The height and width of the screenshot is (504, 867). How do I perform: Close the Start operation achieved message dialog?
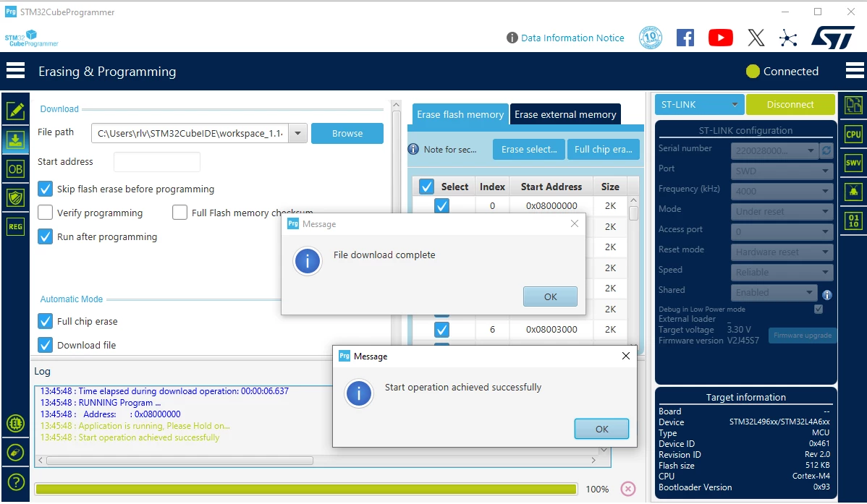click(x=625, y=356)
